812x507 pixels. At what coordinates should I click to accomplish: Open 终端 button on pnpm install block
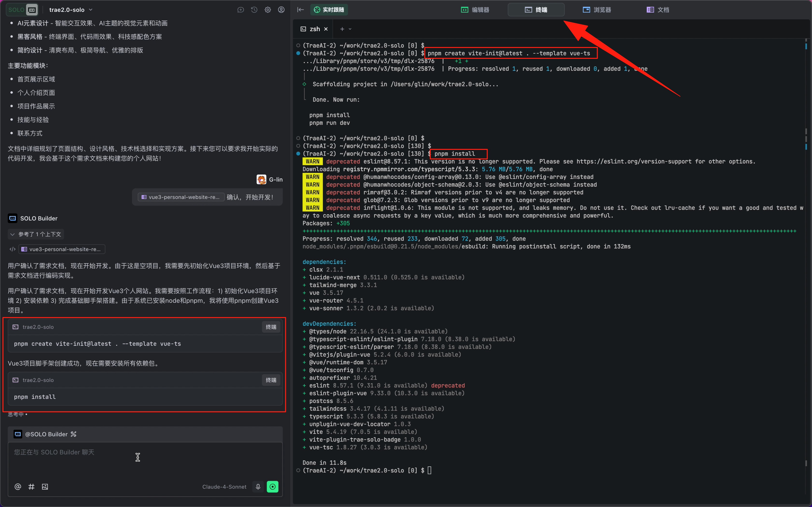pos(271,380)
